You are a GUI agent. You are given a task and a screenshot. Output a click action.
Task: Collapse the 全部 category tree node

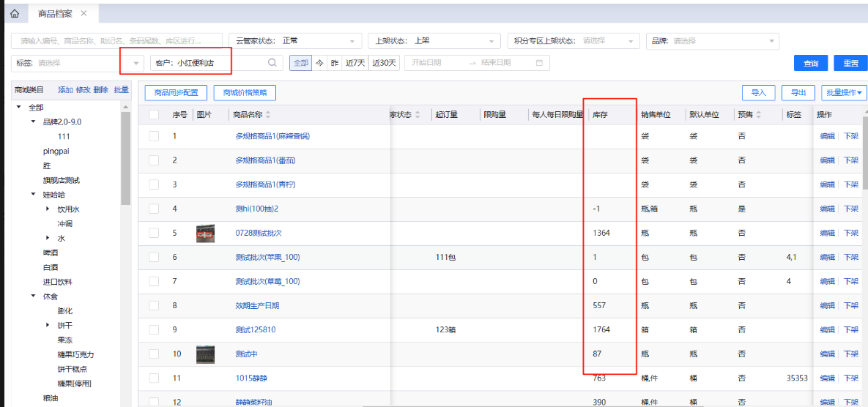point(18,108)
